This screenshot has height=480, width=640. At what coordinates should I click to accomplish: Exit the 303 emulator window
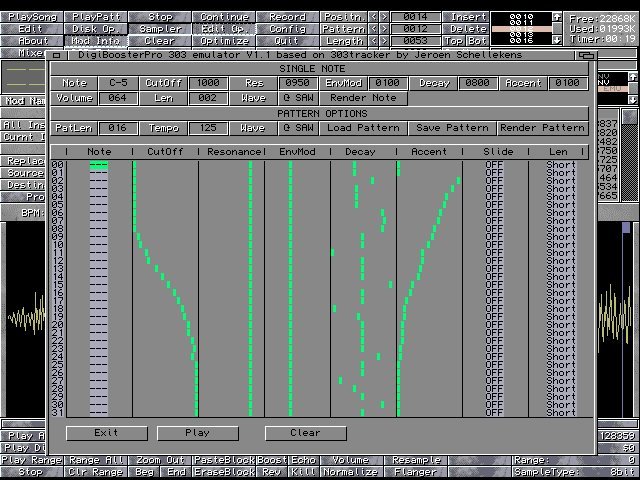pos(105,433)
